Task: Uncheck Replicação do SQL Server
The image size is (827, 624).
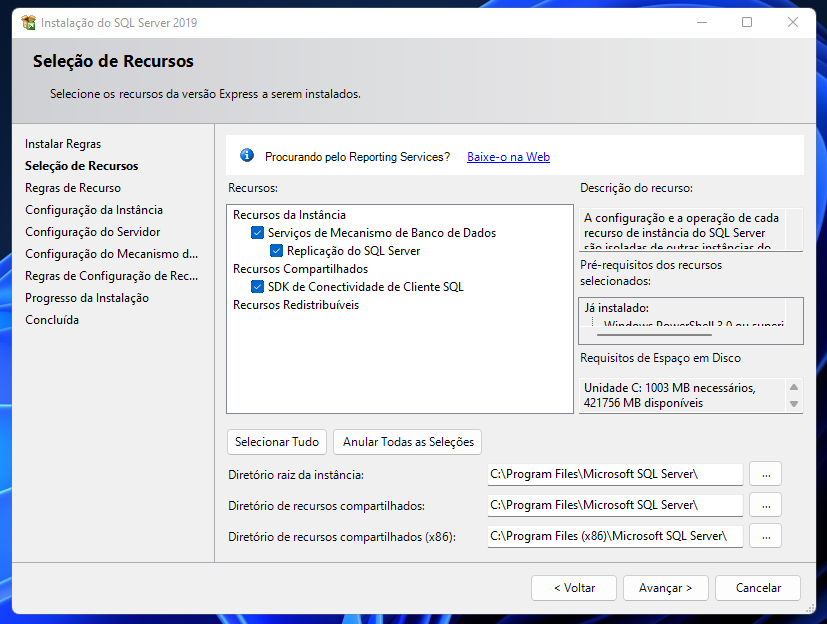Action: tap(275, 250)
